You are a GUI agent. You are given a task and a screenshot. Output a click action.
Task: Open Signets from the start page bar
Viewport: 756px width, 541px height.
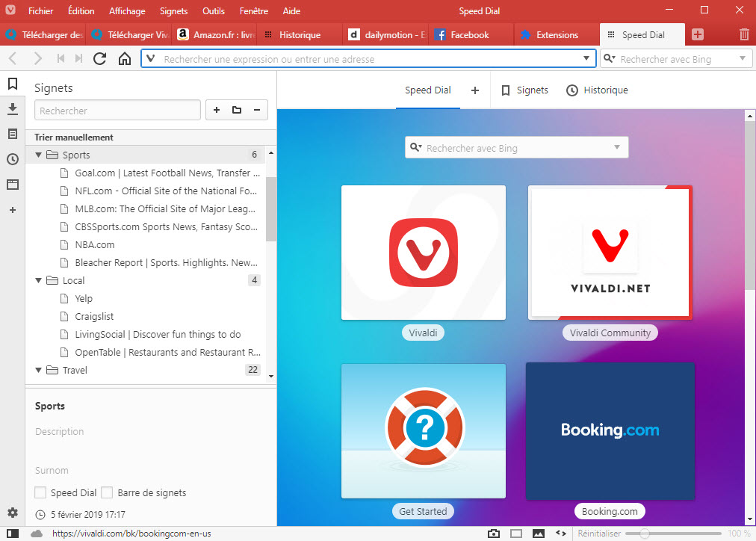point(524,90)
